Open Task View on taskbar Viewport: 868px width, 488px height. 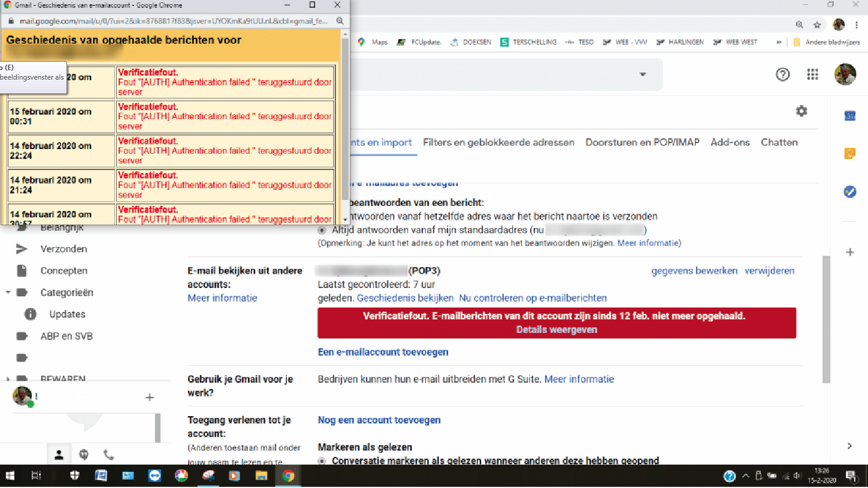pos(36,476)
